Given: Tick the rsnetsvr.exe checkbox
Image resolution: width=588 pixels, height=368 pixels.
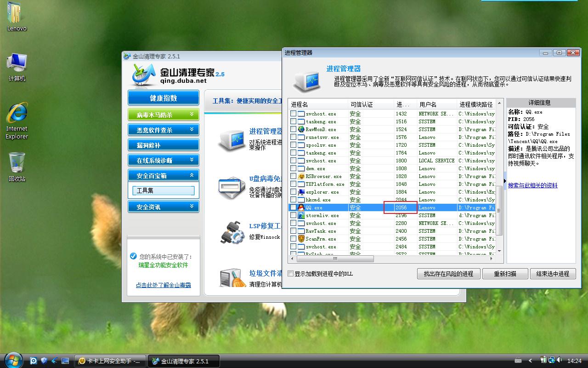Looking at the screenshot, I should point(294,137).
